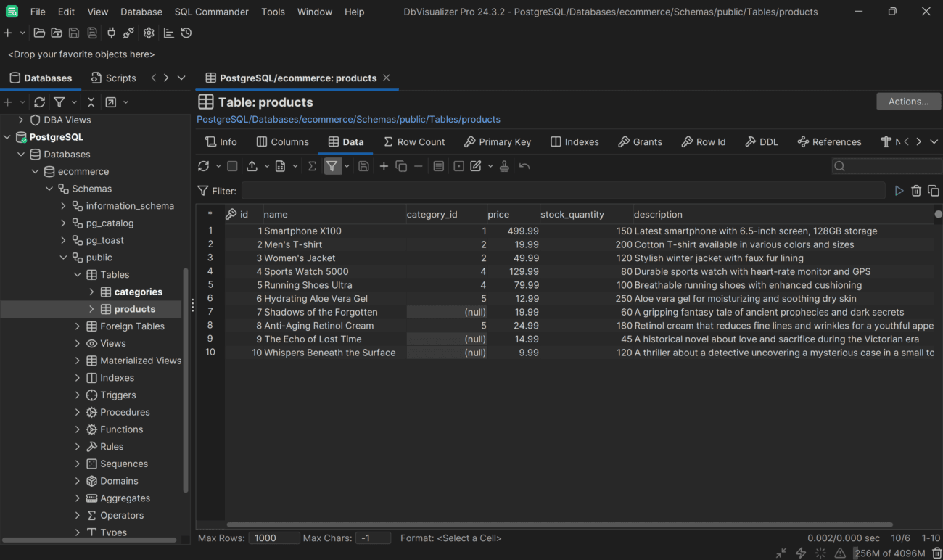Screen dimensions: 943x560
Task: Expand the Foreign Tables node
Action: point(78,326)
